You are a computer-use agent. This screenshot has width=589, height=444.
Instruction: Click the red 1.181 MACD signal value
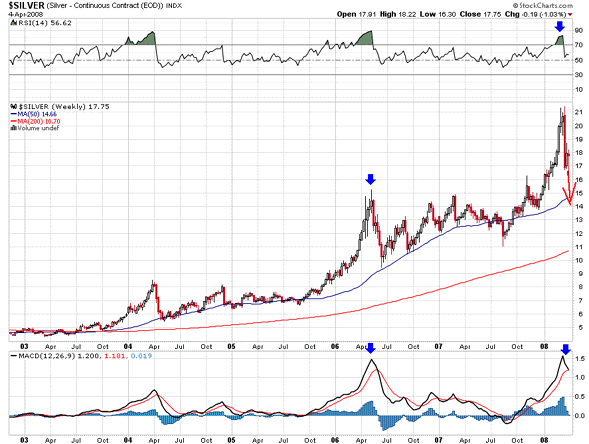(x=114, y=356)
